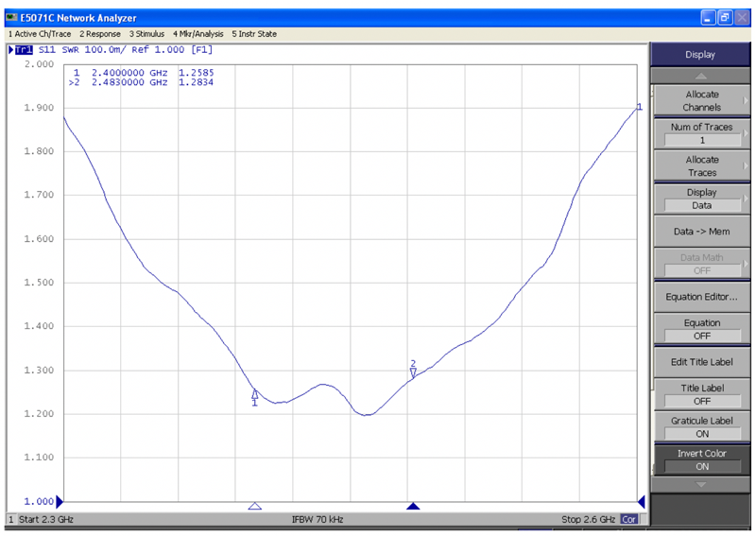Click the left reference level arrow marker
Screen dimensions: 756x536
pyautogui.click(x=60, y=501)
